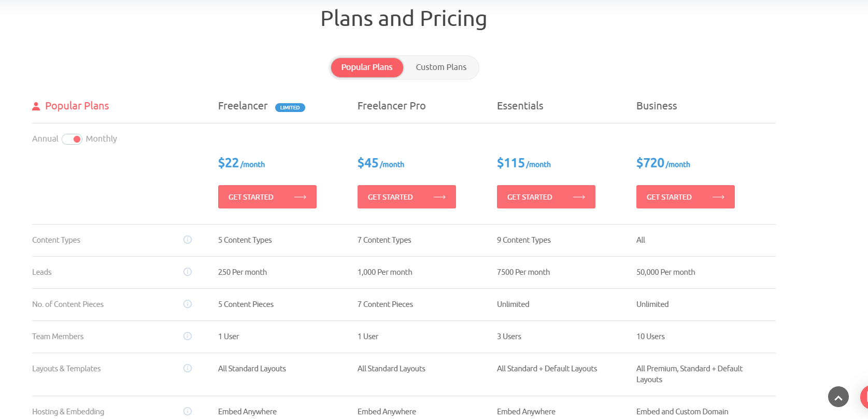Click Get Started for Essentials plan
This screenshot has height=419, width=868.
tap(546, 197)
